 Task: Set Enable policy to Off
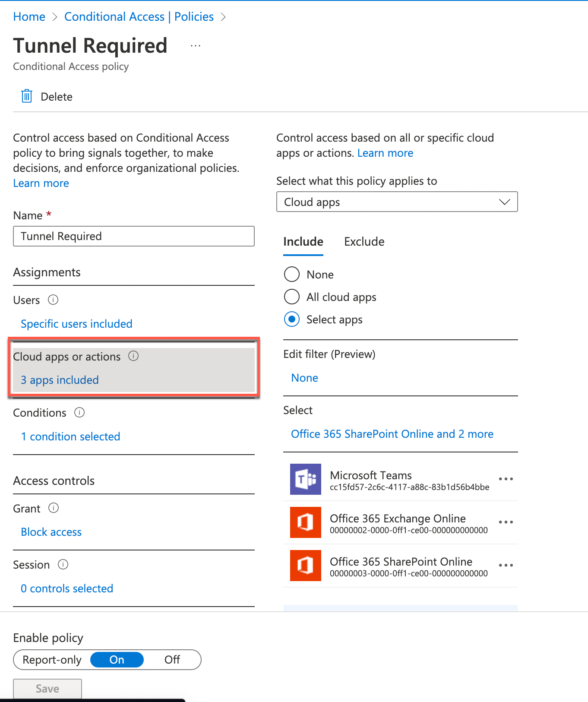172,660
